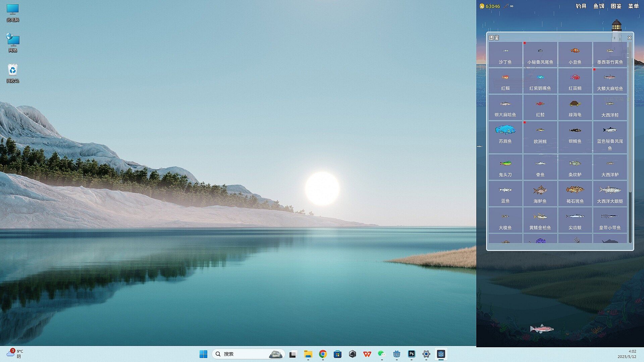Select the 黄鳍金枪鱼 yellowfin tuna entry

[540, 220]
